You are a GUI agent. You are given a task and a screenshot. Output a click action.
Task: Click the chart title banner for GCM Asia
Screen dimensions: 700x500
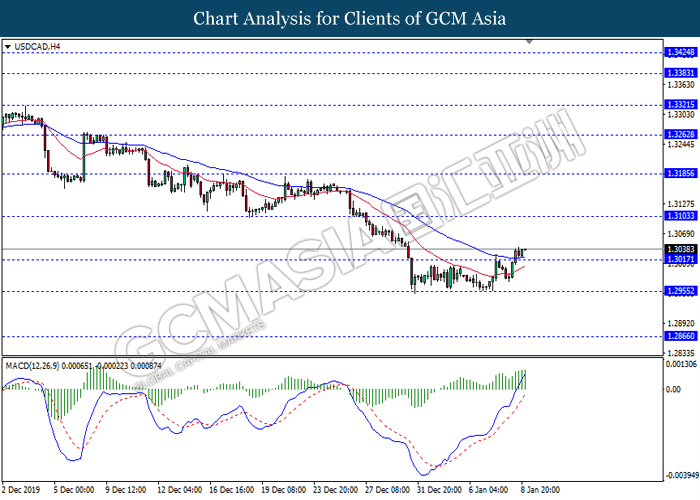350,18
